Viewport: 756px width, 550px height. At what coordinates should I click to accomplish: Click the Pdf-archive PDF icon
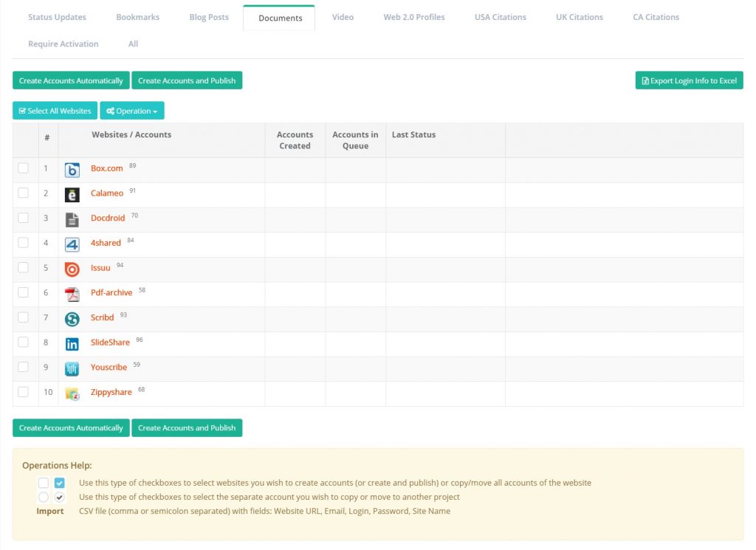72,295
